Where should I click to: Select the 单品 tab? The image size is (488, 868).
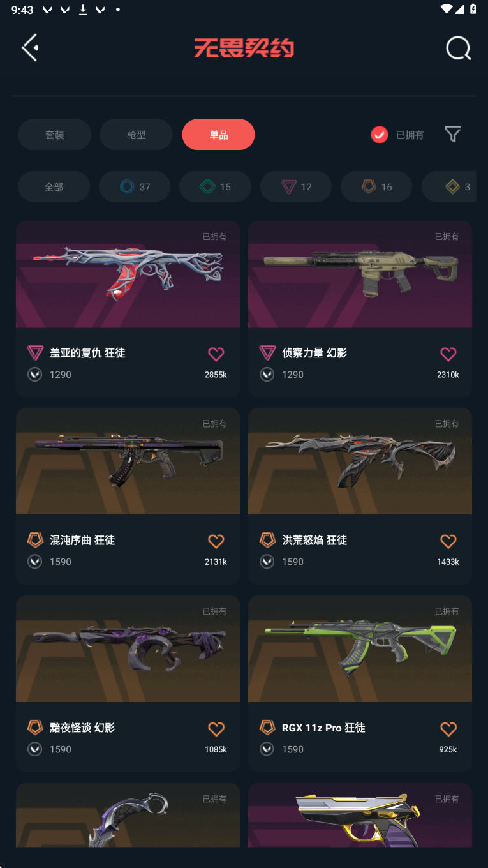(x=218, y=135)
